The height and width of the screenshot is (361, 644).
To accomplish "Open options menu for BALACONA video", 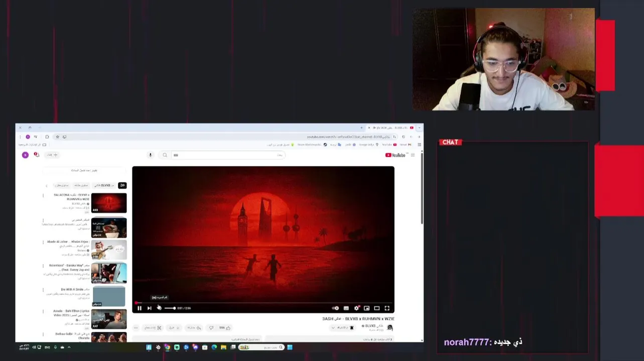I will pyautogui.click(x=43, y=196).
